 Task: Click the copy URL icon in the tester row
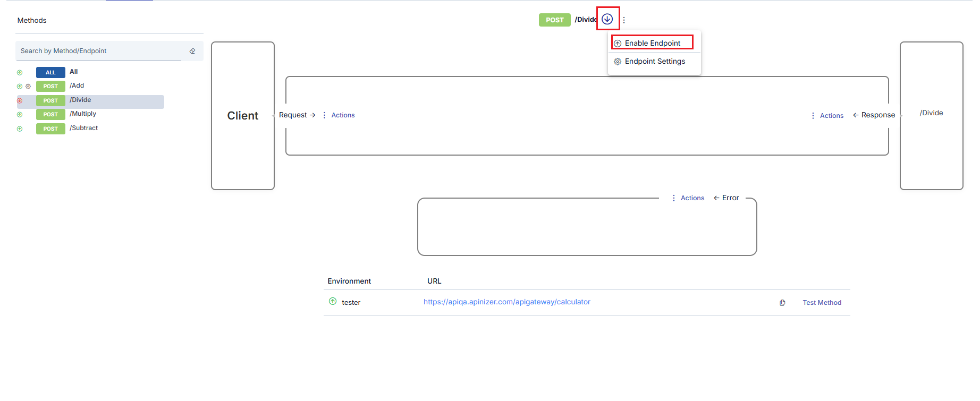(x=782, y=303)
